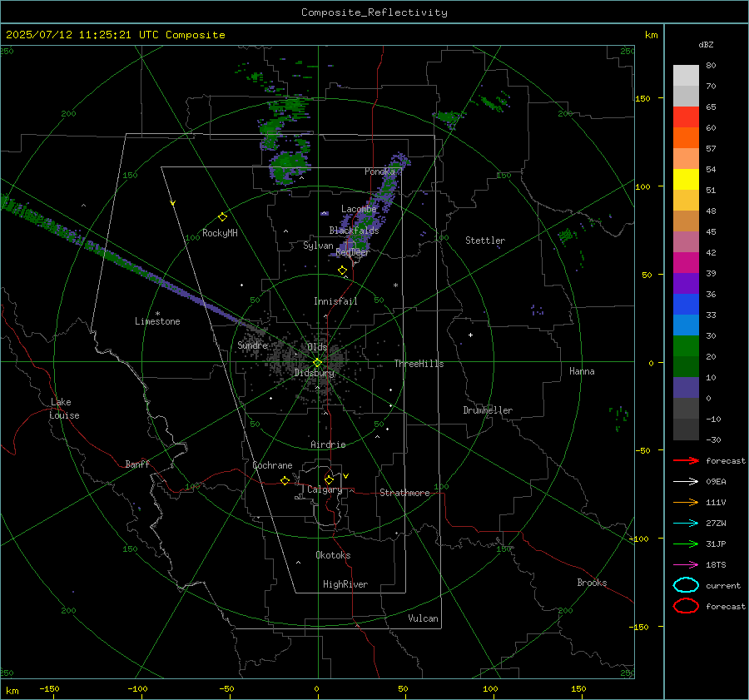Click the Banff label

(x=137, y=464)
